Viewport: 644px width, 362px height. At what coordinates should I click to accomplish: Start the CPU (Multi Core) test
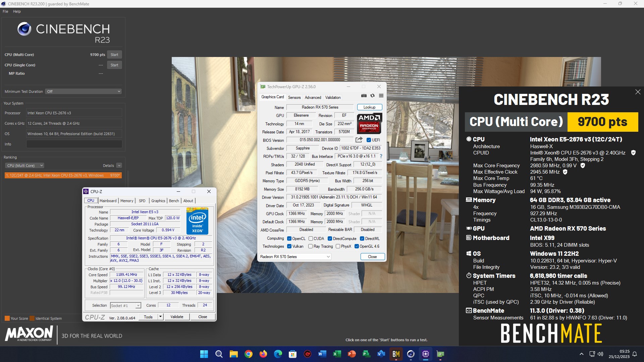pos(114,55)
